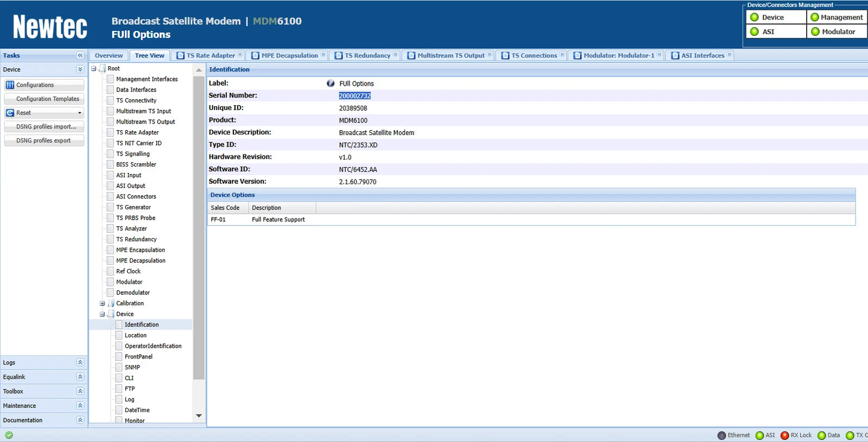Viewport: 868px width, 442px height.
Task: Click the Identification page icon in the tree
Action: coord(119,324)
